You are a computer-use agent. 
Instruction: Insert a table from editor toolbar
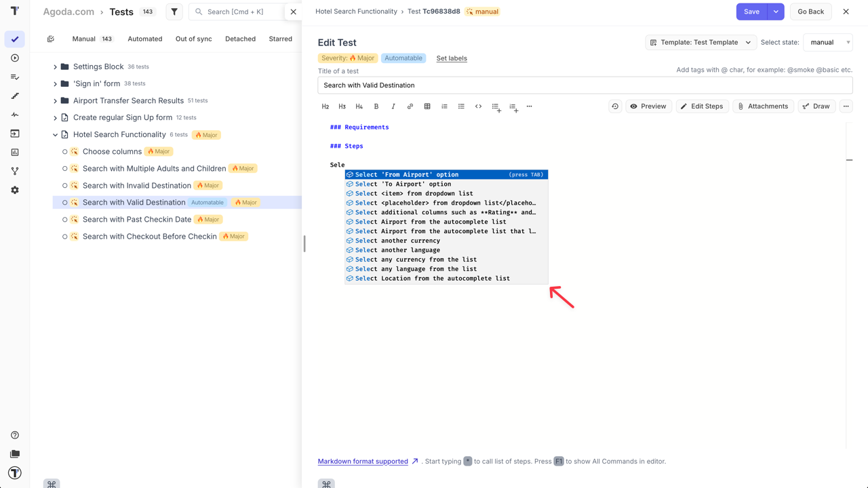[427, 106]
